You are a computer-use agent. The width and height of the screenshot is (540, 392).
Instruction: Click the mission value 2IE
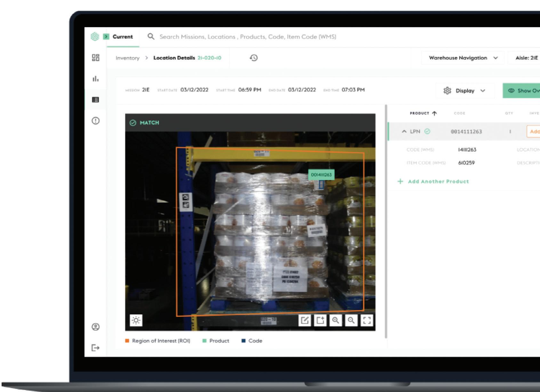tap(146, 90)
